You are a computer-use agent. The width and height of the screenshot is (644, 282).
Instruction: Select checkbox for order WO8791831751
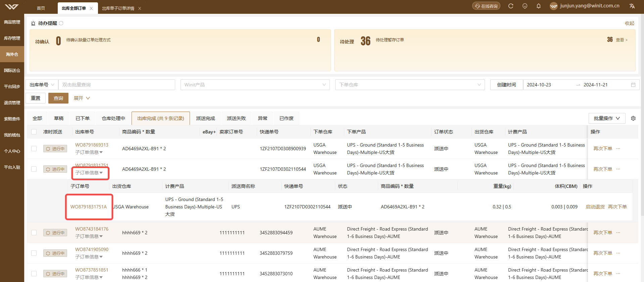(x=34, y=169)
